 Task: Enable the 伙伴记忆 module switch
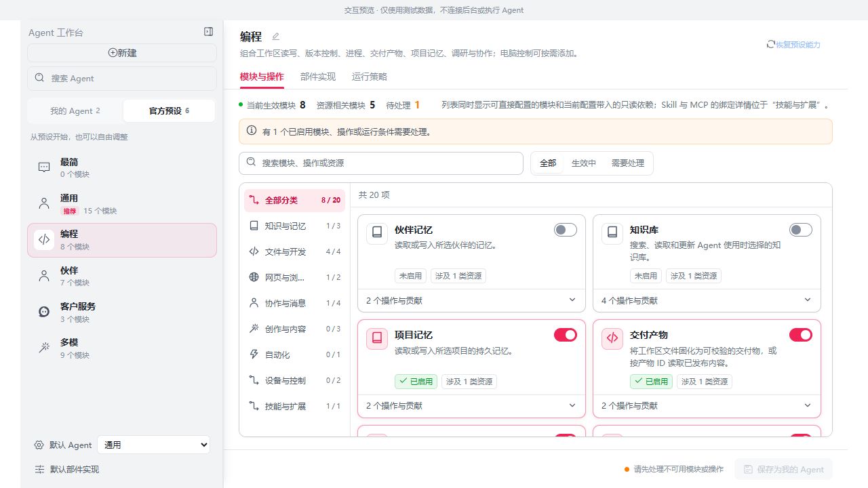point(566,230)
